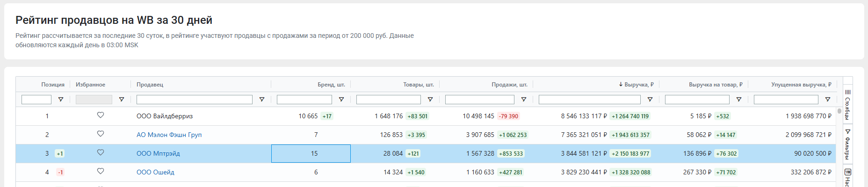
Task: Click sales change badge -79 390
Action: coord(508,116)
